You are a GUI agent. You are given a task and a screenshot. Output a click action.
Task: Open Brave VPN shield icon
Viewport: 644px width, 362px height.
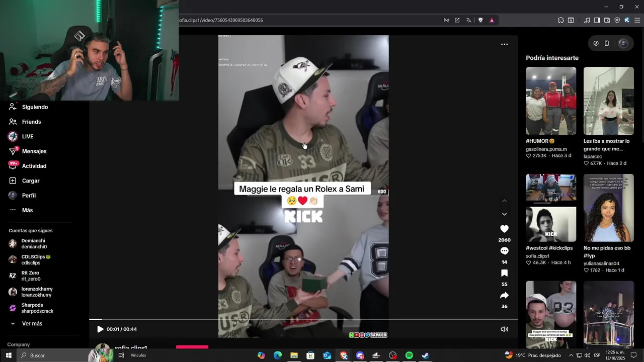617,20
